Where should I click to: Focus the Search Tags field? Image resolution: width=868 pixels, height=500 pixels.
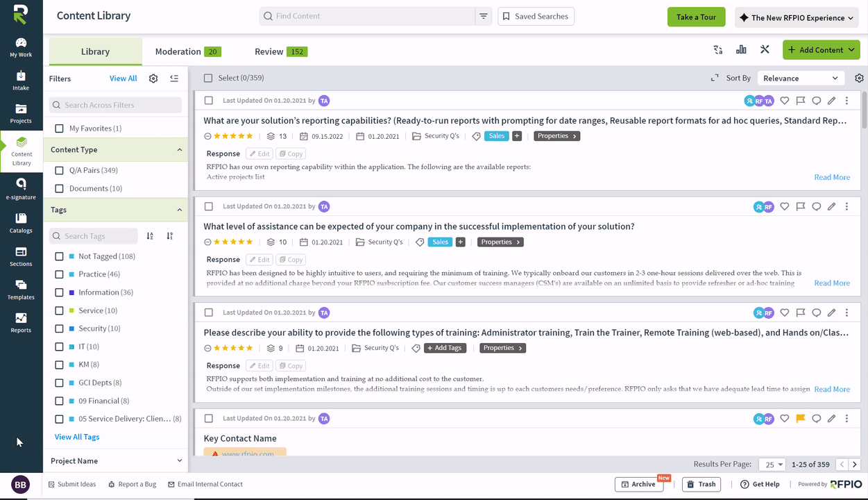tap(94, 236)
